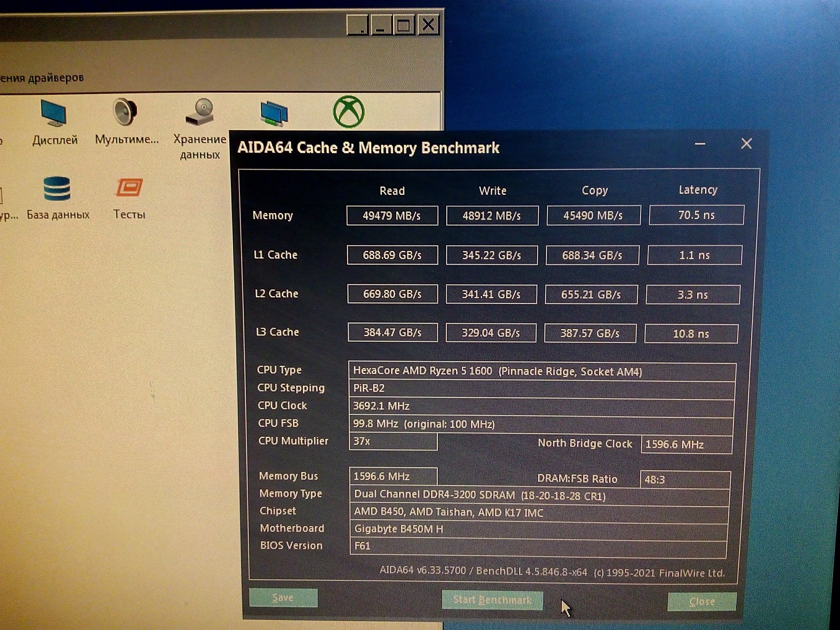
Task: Click the Memory Read value 49479 MB/s
Action: [x=392, y=215]
